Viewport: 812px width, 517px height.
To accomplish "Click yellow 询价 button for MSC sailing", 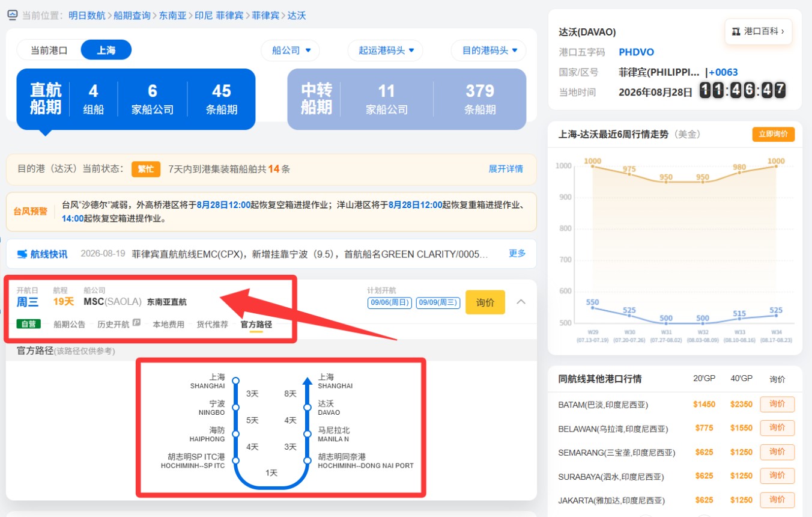I will [485, 302].
